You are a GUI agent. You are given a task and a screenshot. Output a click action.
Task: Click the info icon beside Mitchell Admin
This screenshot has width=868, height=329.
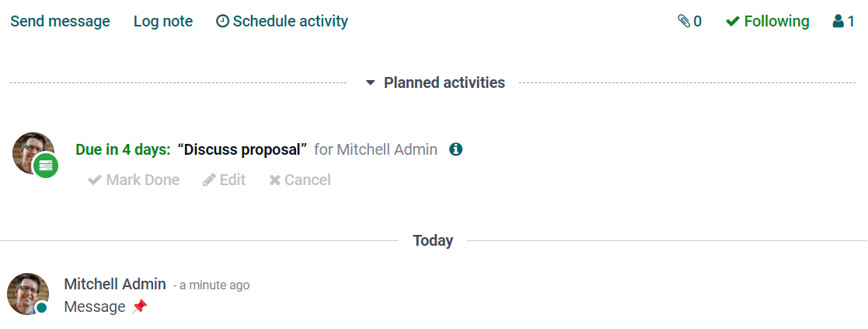[456, 149]
